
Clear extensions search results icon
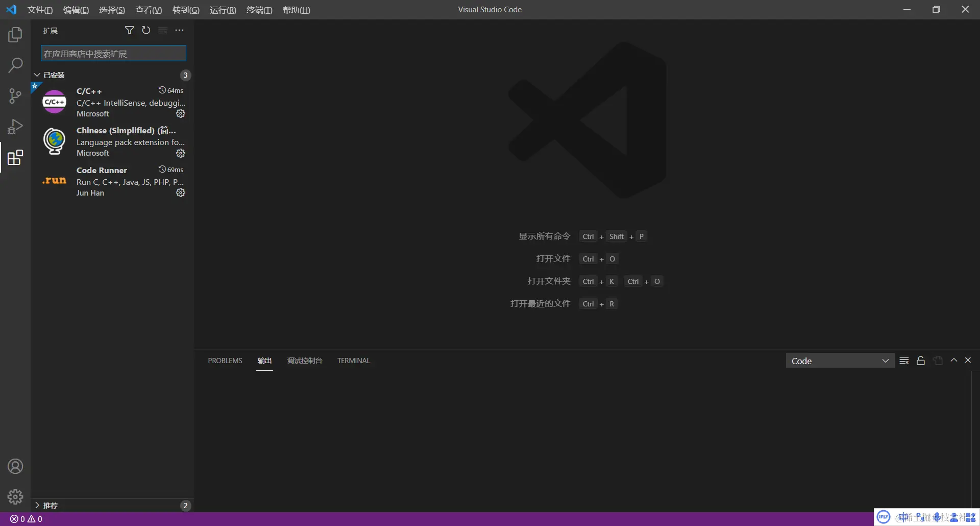(x=163, y=30)
